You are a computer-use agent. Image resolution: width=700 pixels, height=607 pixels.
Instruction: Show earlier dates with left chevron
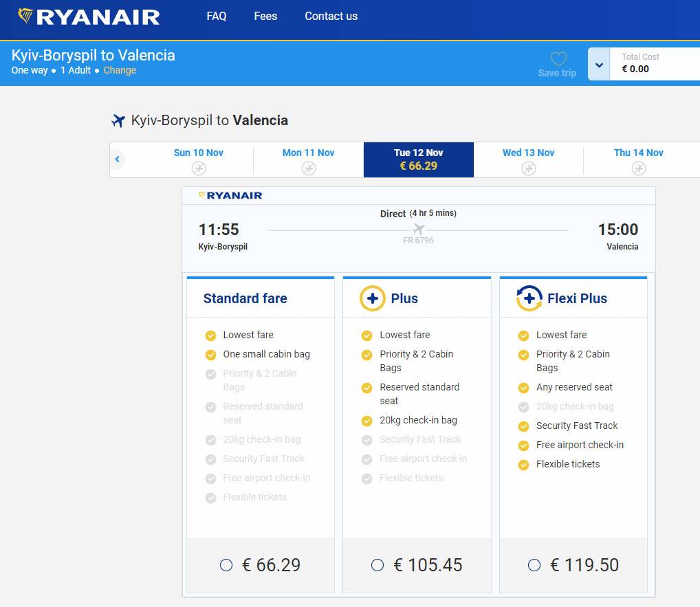(118, 159)
